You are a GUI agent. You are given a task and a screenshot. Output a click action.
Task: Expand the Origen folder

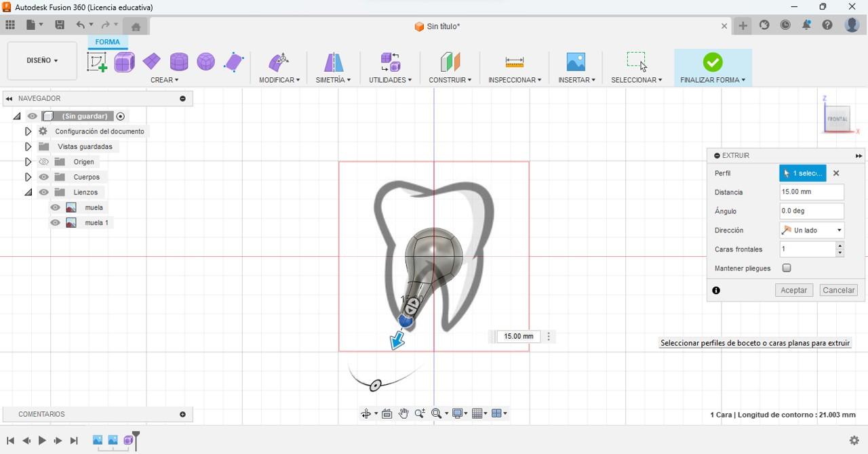pyautogui.click(x=28, y=162)
